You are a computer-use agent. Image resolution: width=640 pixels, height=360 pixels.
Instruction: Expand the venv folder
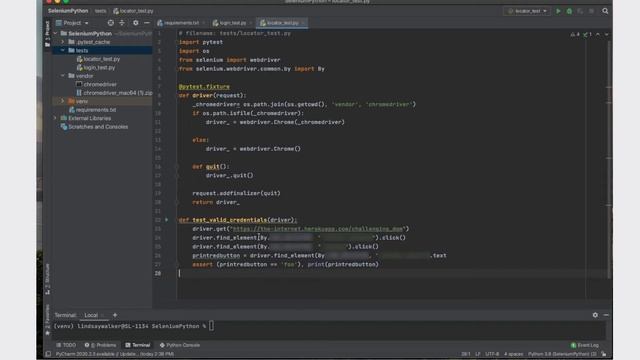click(x=63, y=101)
